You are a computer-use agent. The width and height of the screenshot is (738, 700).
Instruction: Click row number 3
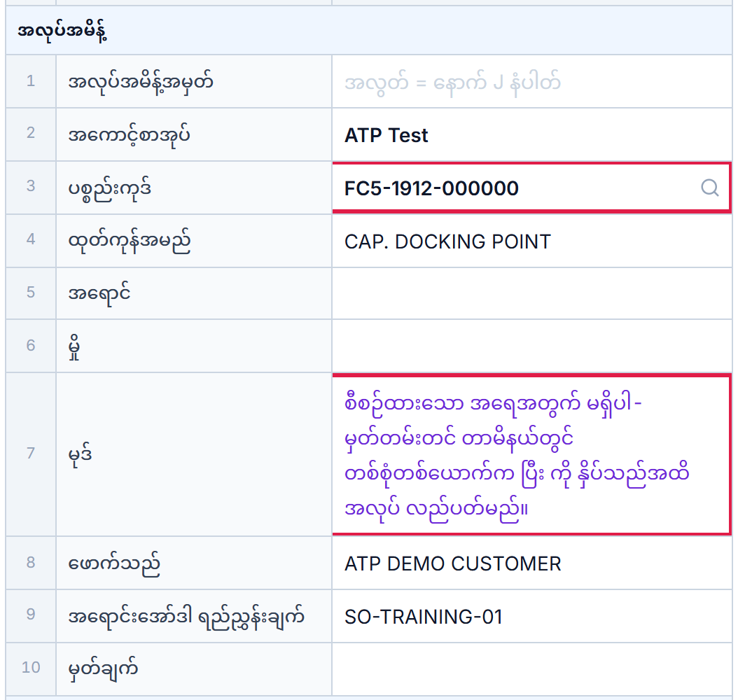point(31,185)
